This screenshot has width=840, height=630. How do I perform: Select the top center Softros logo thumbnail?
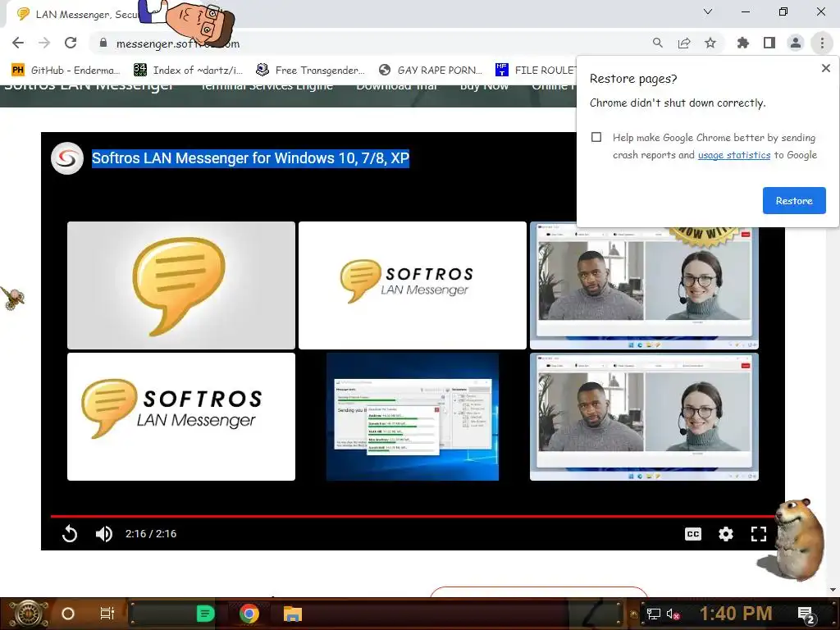(x=413, y=285)
